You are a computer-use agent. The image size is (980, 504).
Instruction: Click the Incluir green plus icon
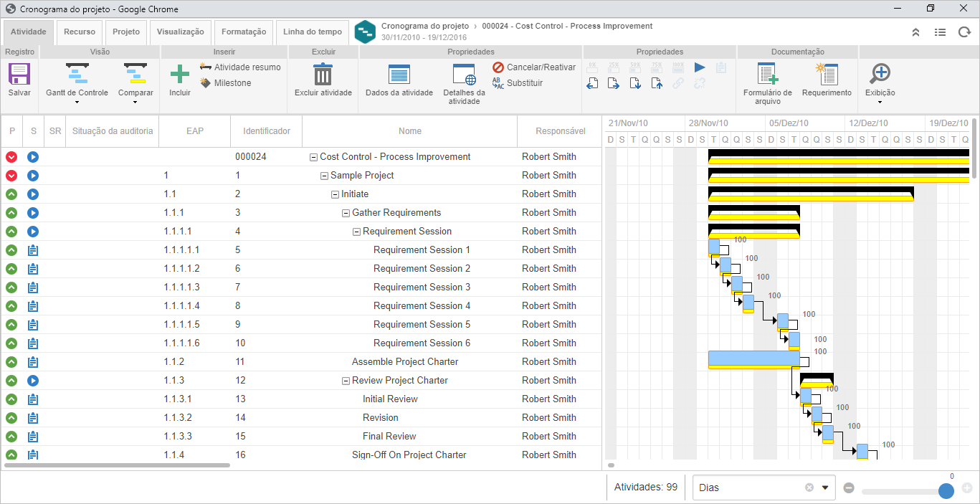[180, 74]
